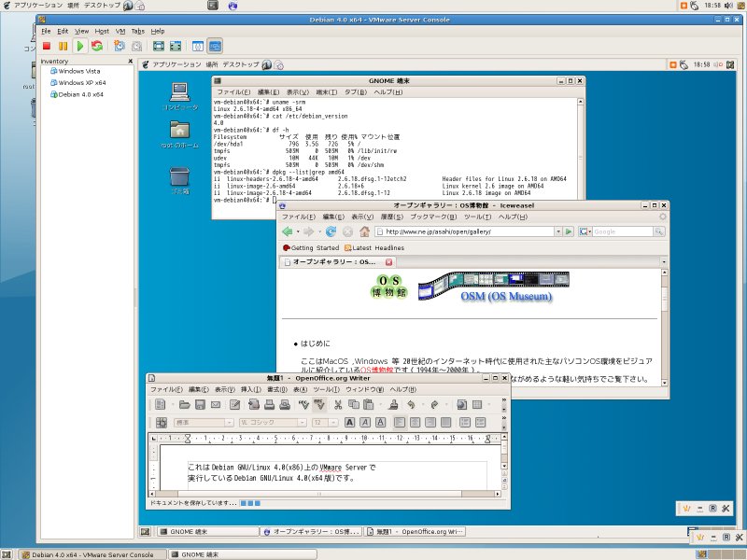Click the insert Table icon in Writer
Viewport: 747px width, 560px height.
pos(477,405)
